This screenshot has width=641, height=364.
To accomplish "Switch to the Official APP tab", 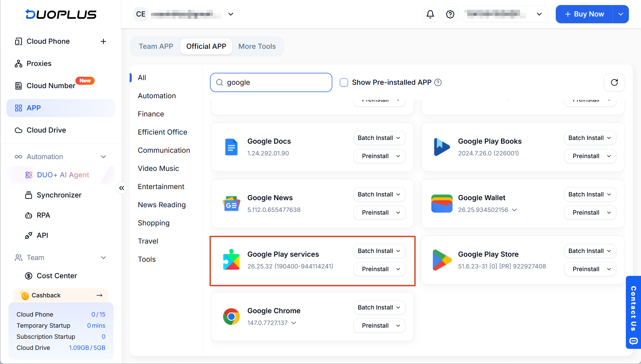I will [x=206, y=46].
